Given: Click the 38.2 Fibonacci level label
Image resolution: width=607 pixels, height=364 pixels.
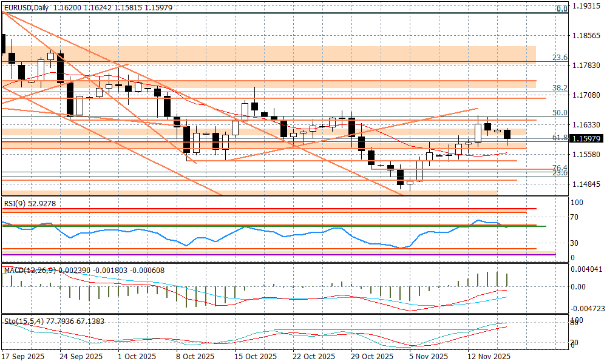Looking at the screenshot, I should (560, 88).
